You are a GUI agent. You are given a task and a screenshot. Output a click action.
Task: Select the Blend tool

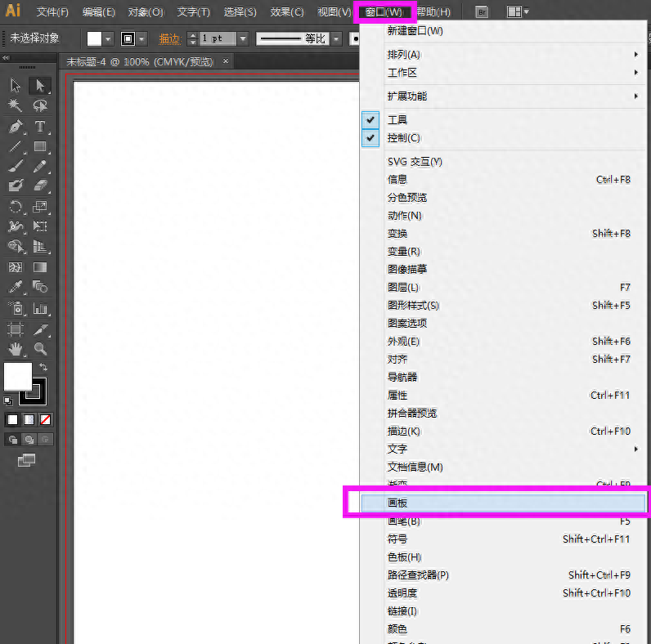point(40,287)
